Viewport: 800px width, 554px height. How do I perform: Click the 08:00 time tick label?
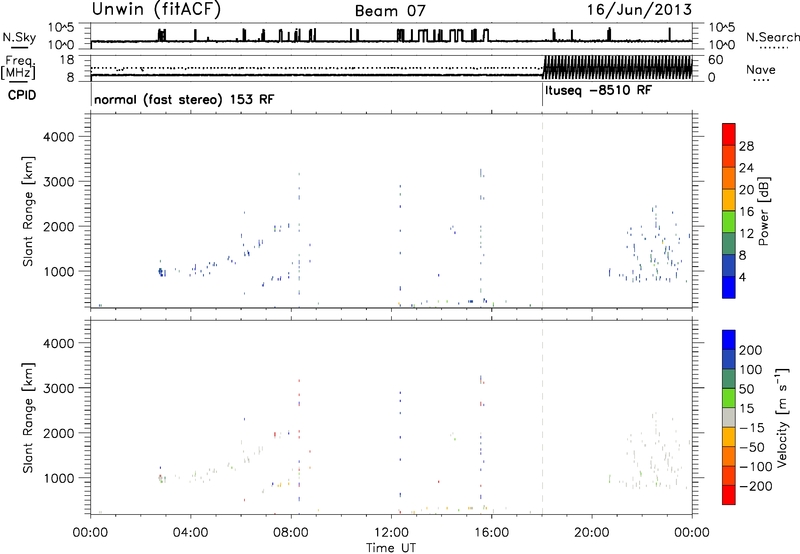click(291, 533)
